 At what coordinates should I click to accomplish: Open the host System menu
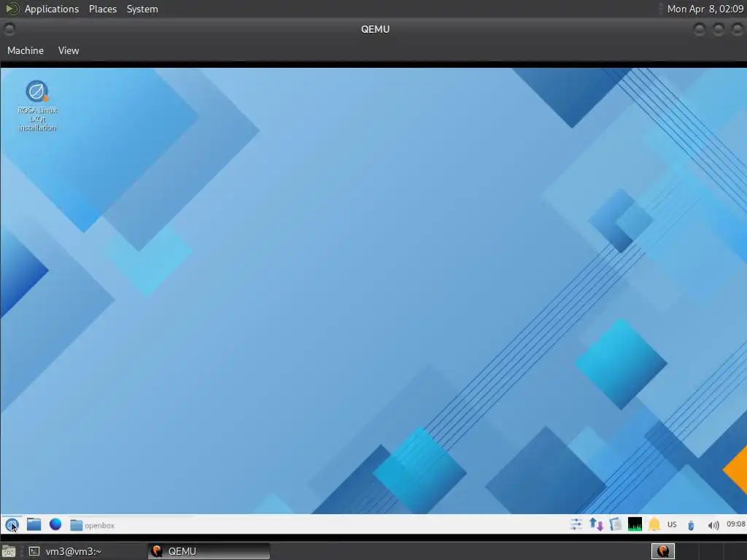142,9
